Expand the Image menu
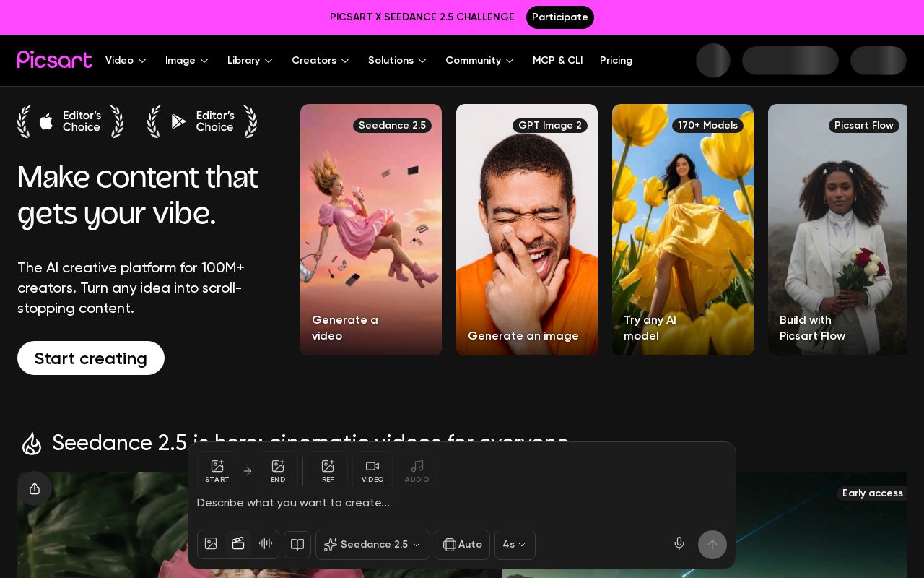Image resolution: width=924 pixels, height=578 pixels. click(x=187, y=61)
